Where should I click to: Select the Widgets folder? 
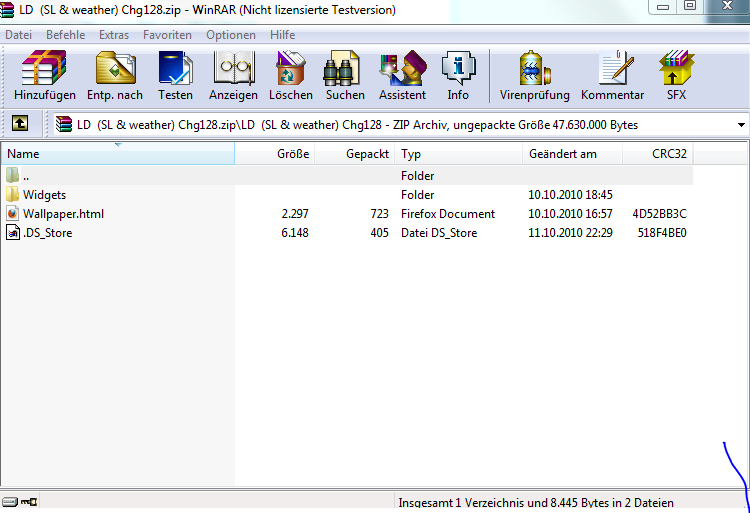click(45, 195)
